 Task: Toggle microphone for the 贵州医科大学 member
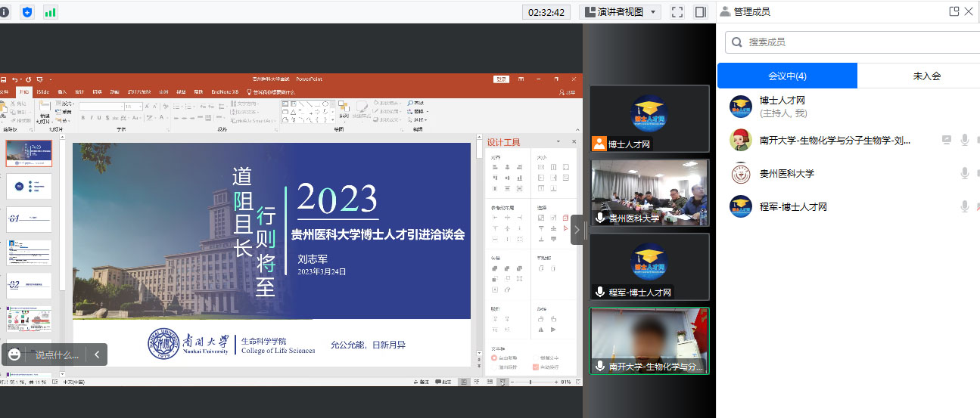click(964, 173)
